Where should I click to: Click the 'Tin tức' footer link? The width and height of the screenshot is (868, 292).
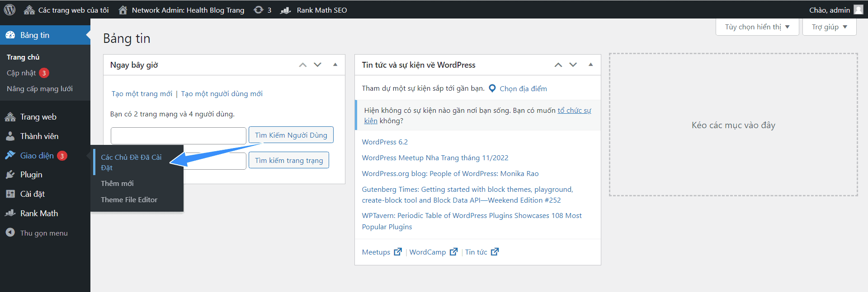tap(476, 252)
